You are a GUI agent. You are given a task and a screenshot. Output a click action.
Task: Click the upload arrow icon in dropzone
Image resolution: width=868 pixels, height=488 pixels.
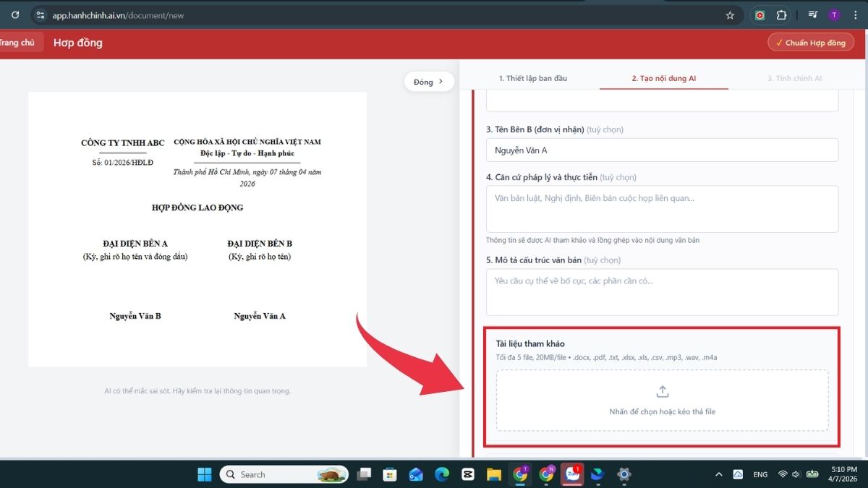tap(662, 392)
